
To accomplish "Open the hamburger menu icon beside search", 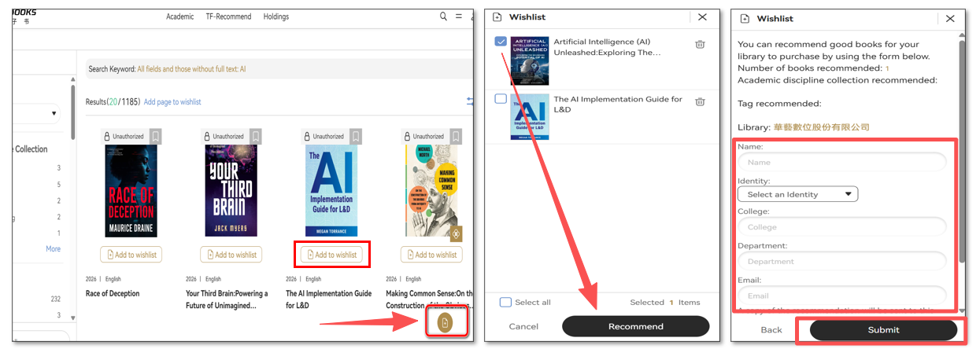I will [x=460, y=17].
